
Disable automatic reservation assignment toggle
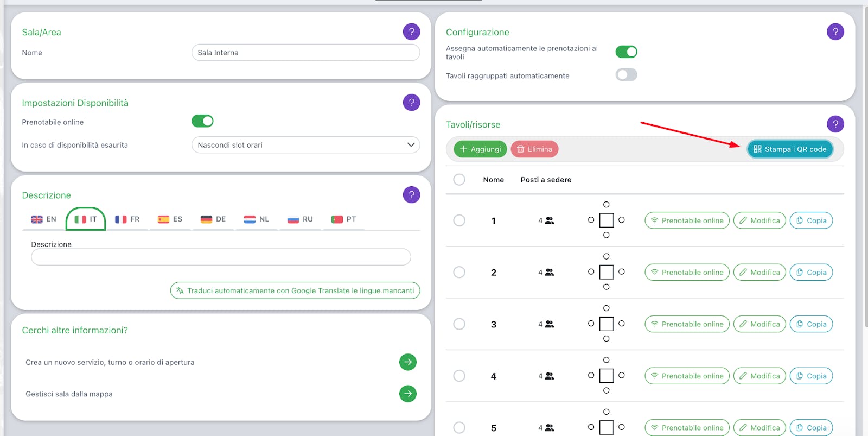click(x=626, y=52)
